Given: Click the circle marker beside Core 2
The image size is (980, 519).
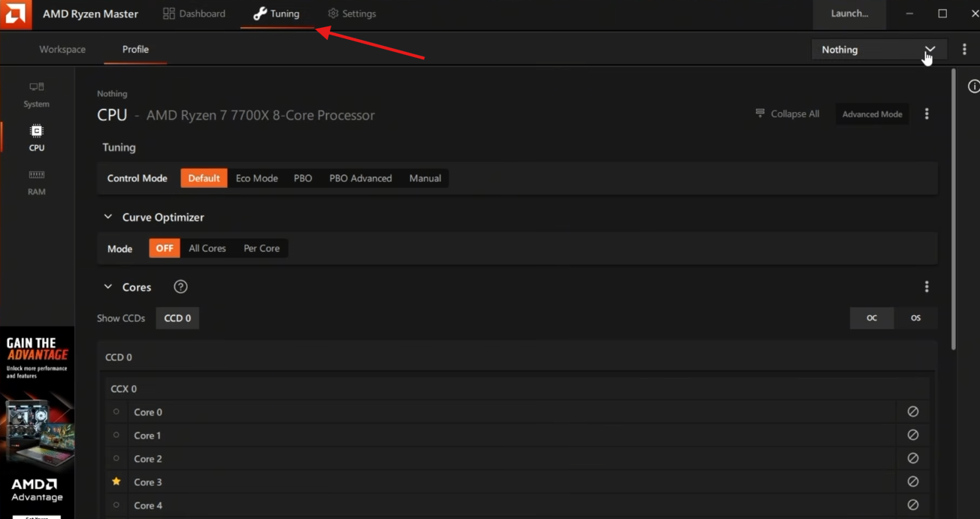Looking at the screenshot, I should click(x=116, y=458).
